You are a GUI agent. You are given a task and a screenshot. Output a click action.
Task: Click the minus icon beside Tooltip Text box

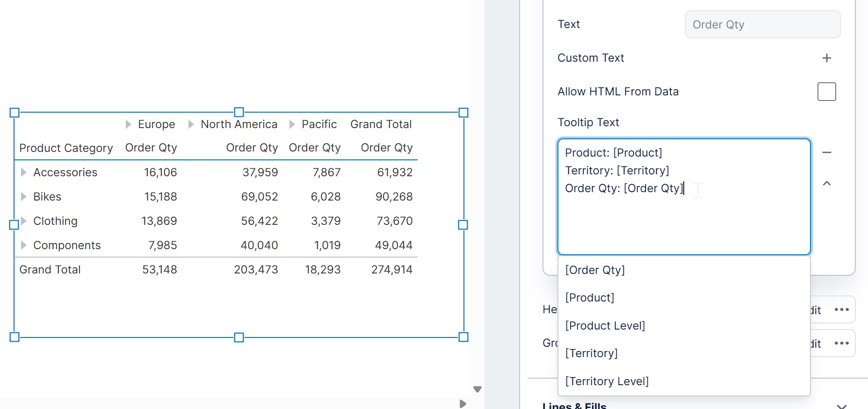click(826, 152)
